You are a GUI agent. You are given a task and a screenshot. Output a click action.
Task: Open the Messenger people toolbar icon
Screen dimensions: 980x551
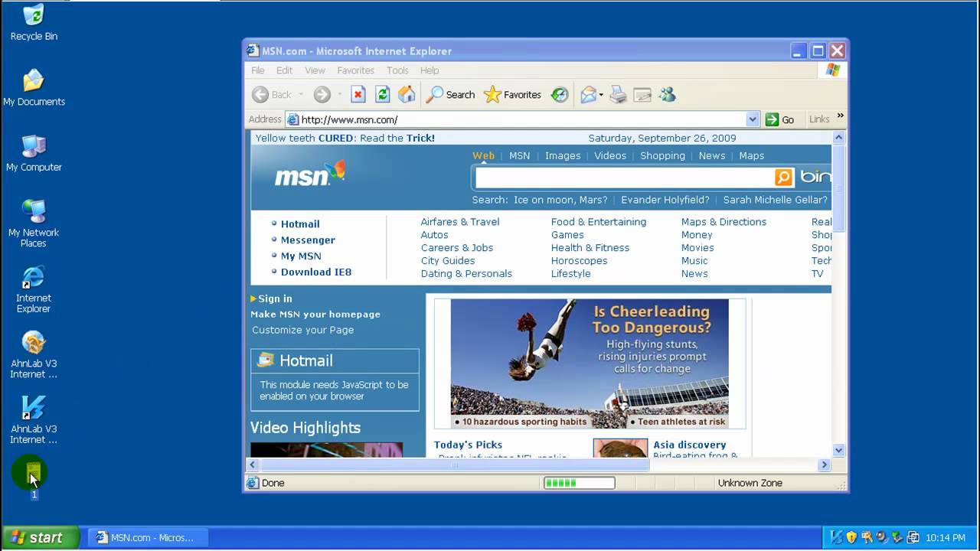[668, 95]
